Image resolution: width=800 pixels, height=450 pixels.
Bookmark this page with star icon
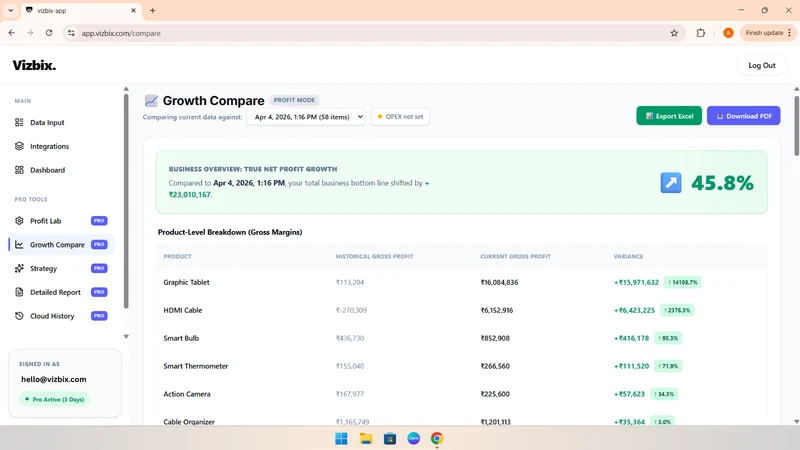coord(674,33)
